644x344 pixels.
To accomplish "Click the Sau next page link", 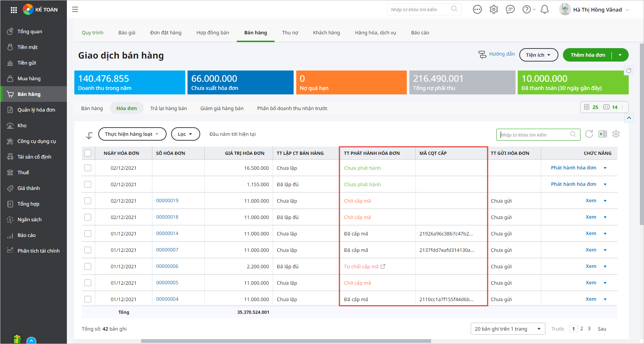I will pos(602,329).
